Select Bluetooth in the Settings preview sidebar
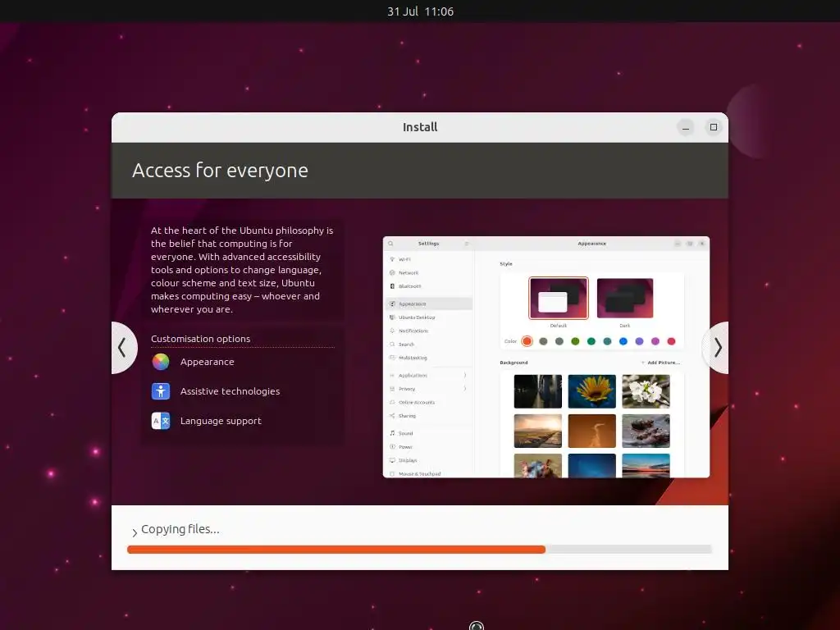 [x=428, y=286]
